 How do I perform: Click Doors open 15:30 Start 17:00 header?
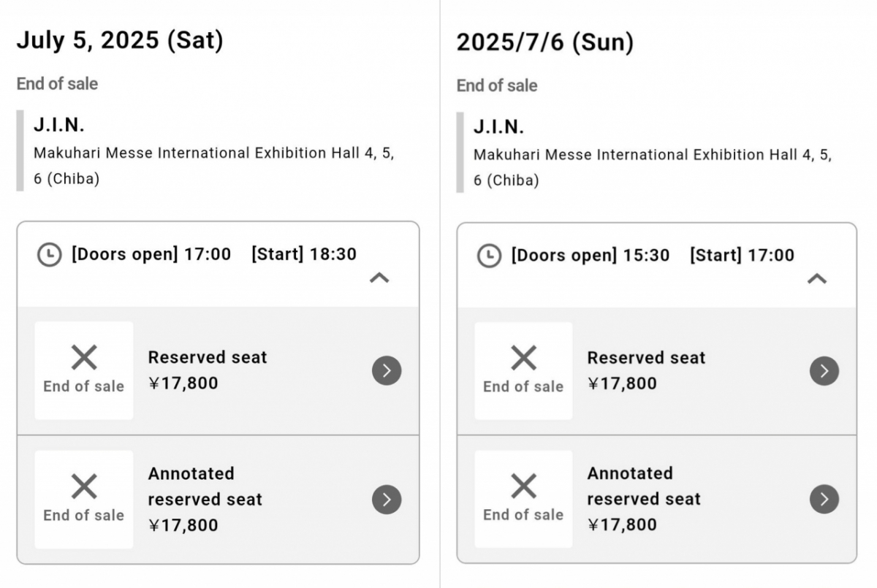tap(652, 255)
